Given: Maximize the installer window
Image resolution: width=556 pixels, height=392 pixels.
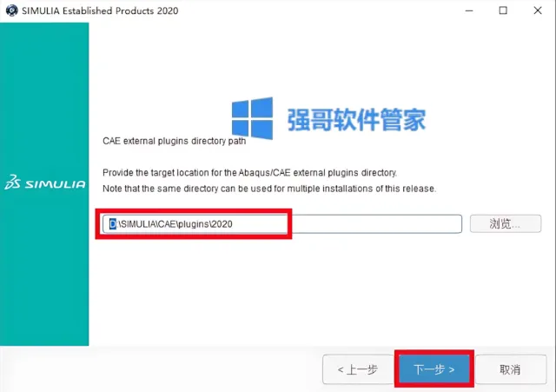Looking at the screenshot, I should (503, 10).
